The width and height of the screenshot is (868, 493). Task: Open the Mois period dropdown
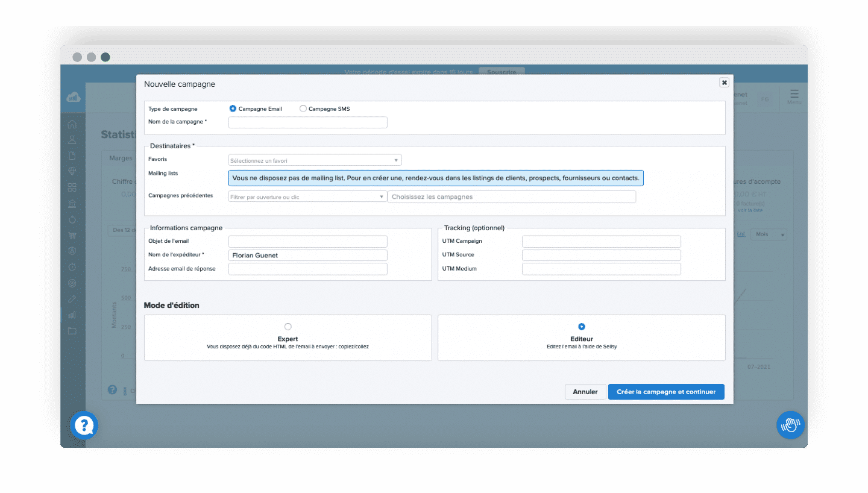point(769,234)
